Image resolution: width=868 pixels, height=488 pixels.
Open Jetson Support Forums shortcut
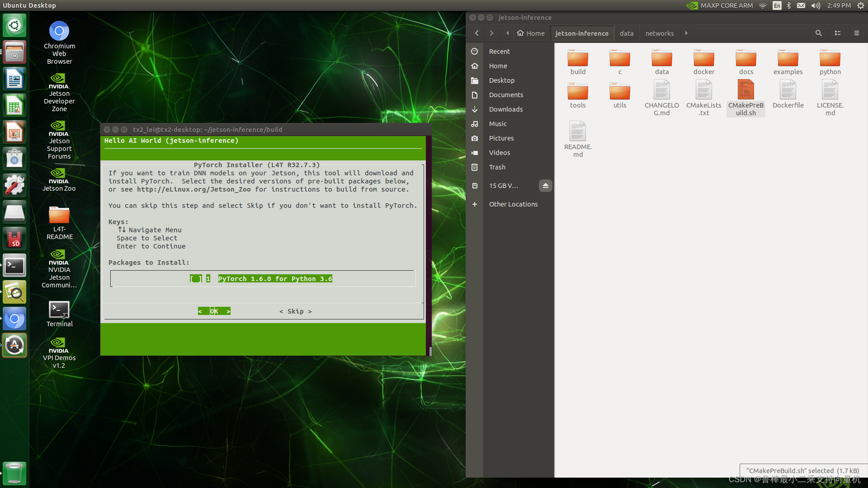tap(59, 140)
